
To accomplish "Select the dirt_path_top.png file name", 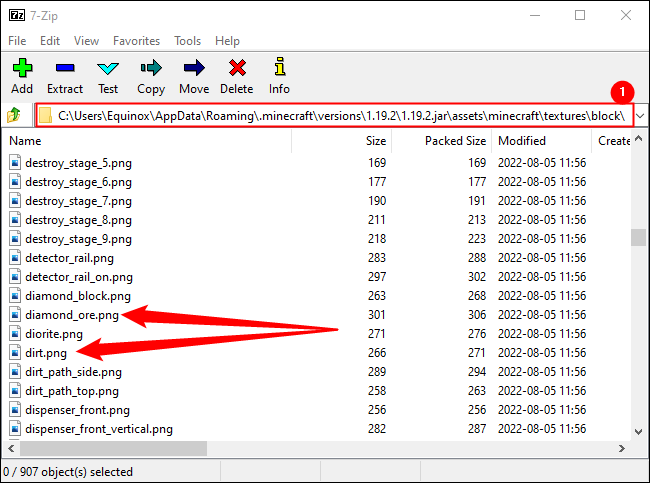I will tap(72, 391).
